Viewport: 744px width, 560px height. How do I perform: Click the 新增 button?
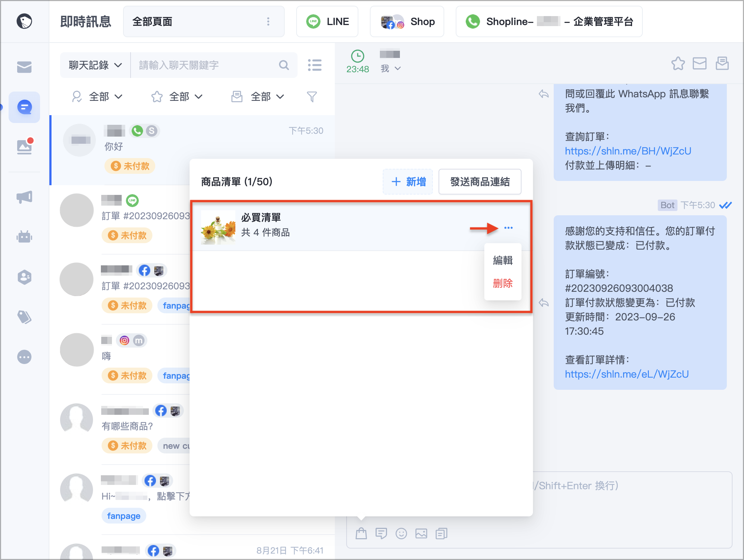tap(408, 182)
